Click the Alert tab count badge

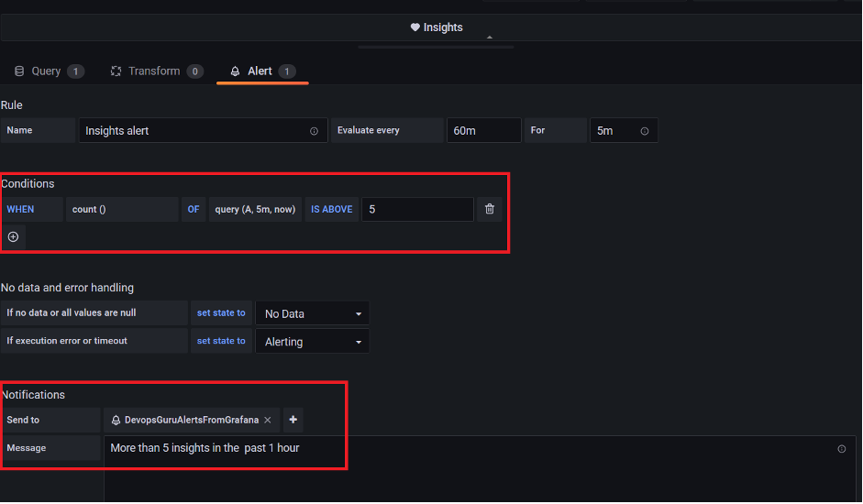click(x=287, y=71)
